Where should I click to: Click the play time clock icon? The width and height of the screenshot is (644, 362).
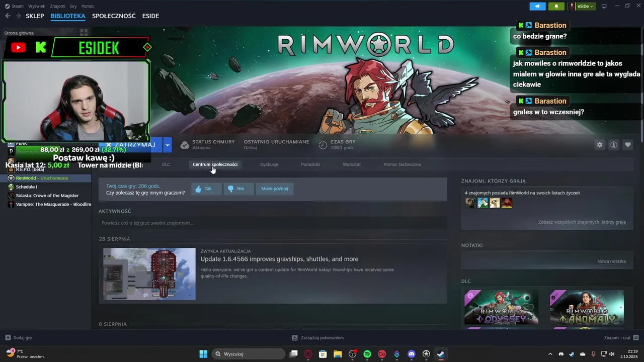323,145
